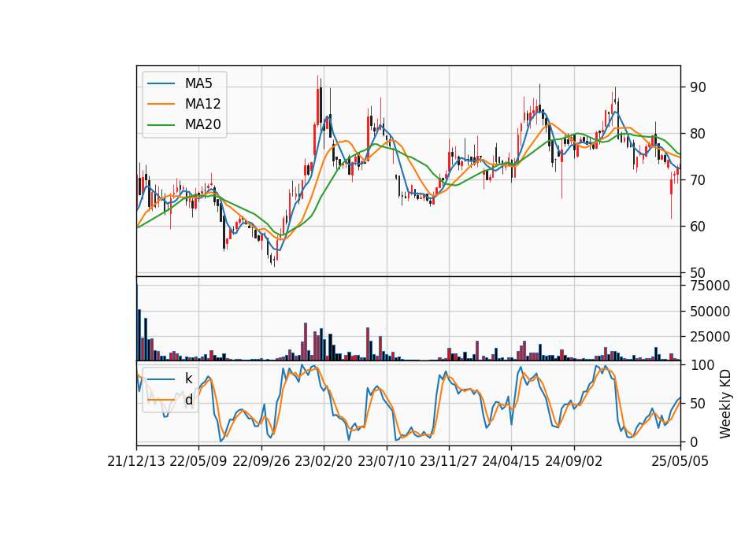756x543 pixels.
Task: Click the volume axis value 25000
Action: coord(710,337)
